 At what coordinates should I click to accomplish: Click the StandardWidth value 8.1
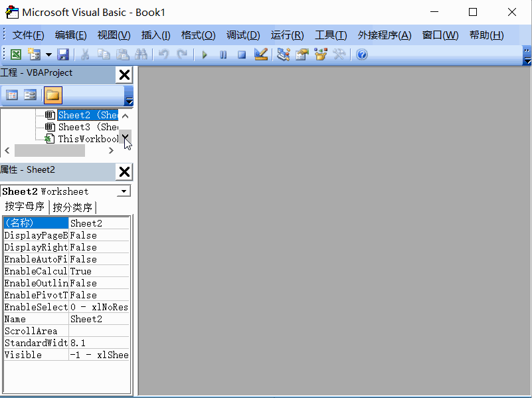coord(99,343)
